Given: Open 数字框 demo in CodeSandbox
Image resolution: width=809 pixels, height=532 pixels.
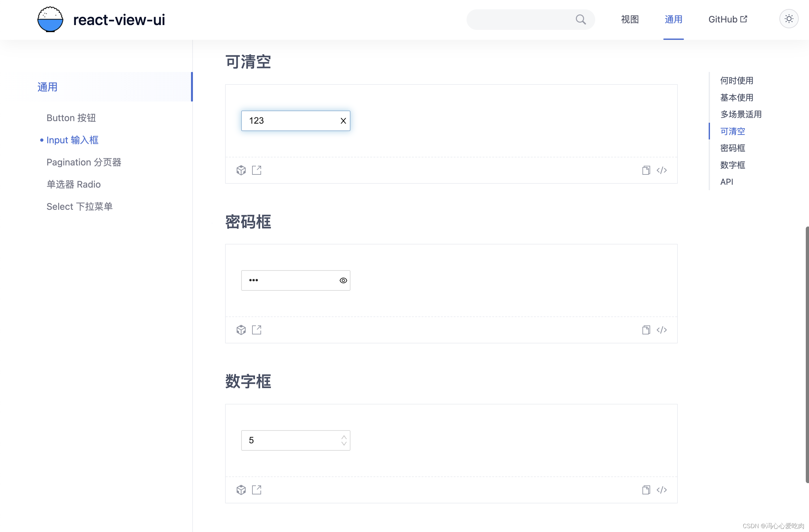Looking at the screenshot, I should pyautogui.click(x=241, y=490).
